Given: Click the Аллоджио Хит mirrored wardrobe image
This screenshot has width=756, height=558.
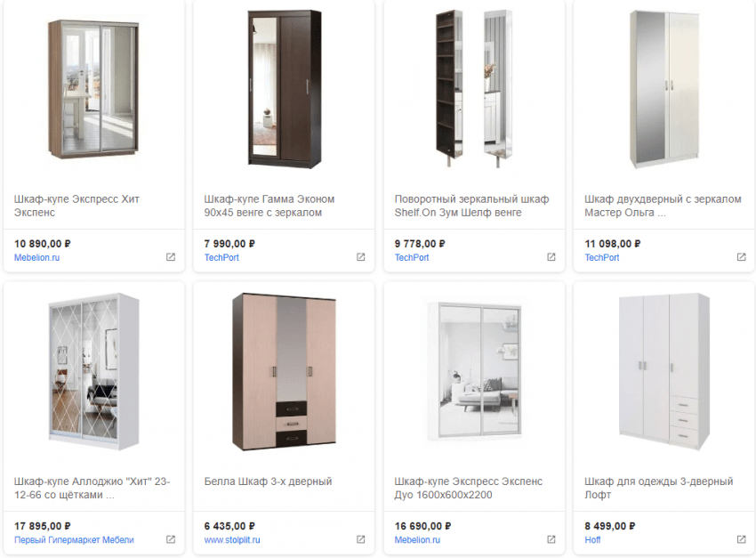Looking at the screenshot, I should [93, 369].
